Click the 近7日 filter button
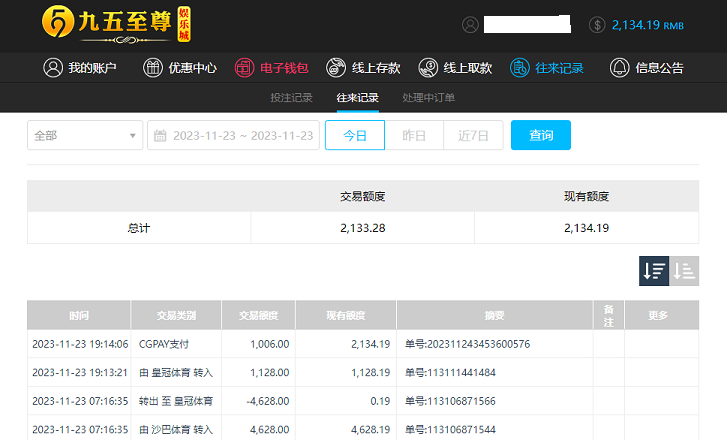This screenshot has width=727, height=440. click(473, 135)
